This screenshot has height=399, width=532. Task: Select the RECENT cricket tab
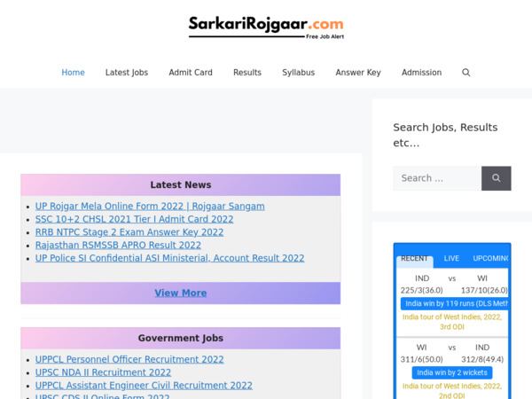pos(414,259)
